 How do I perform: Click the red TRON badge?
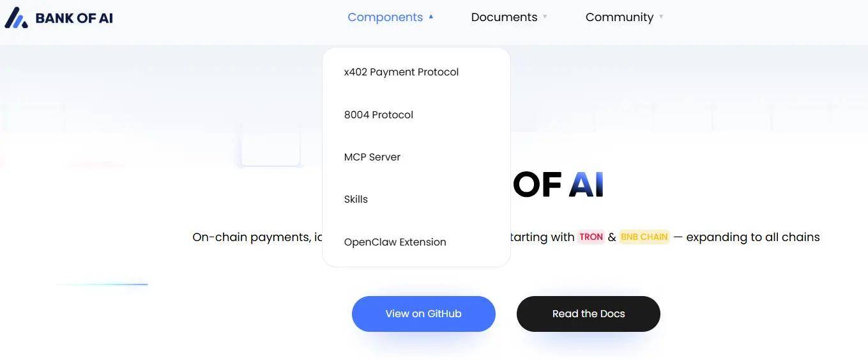591,237
